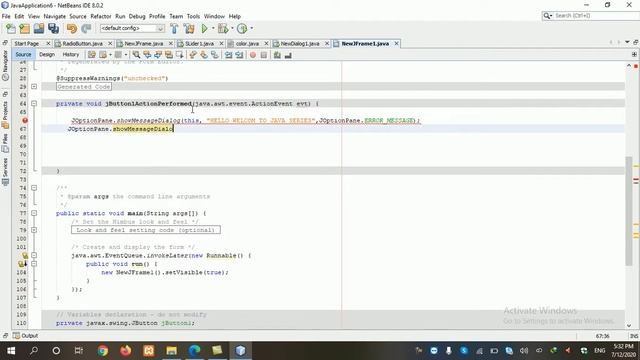Run the project with the green play icon
Screen dimensions: 640x360
pyautogui.click(x=204, y=29)
